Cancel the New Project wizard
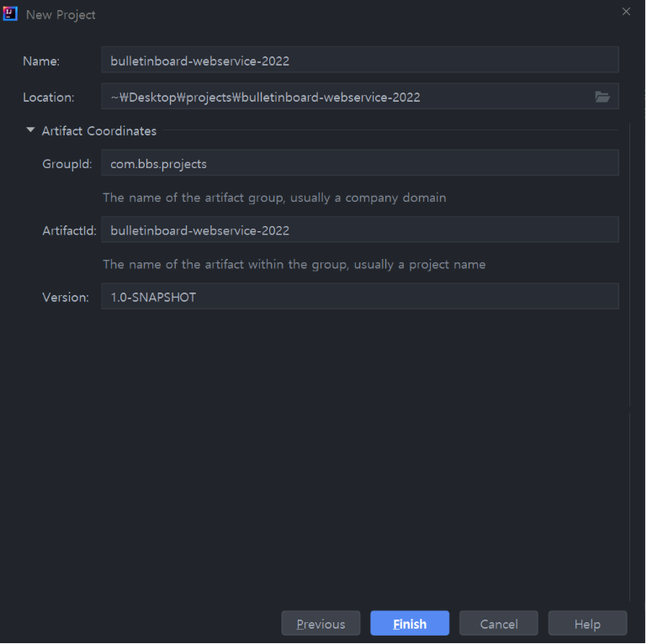Screen dimensions: 647x644 pyautogui.click(x=498, y=623)
